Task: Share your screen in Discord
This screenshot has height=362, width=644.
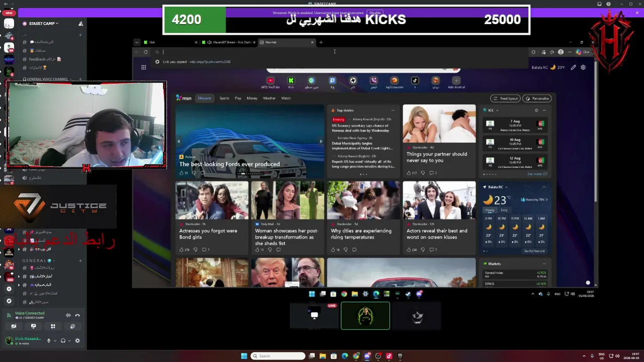Action: click(33, 326)
